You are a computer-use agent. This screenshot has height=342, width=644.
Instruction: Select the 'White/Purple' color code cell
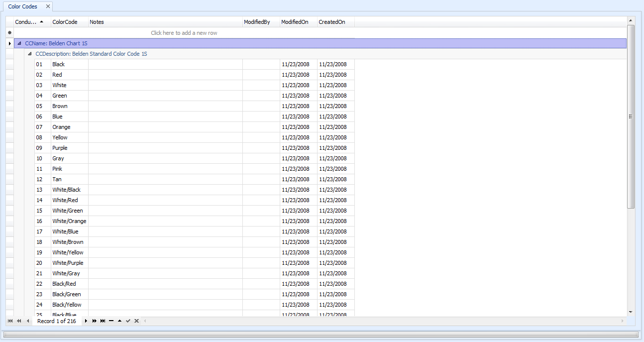69,263
